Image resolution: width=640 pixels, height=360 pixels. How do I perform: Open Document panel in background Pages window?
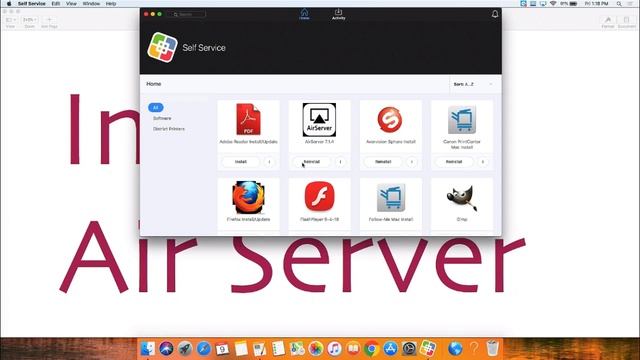626,22
